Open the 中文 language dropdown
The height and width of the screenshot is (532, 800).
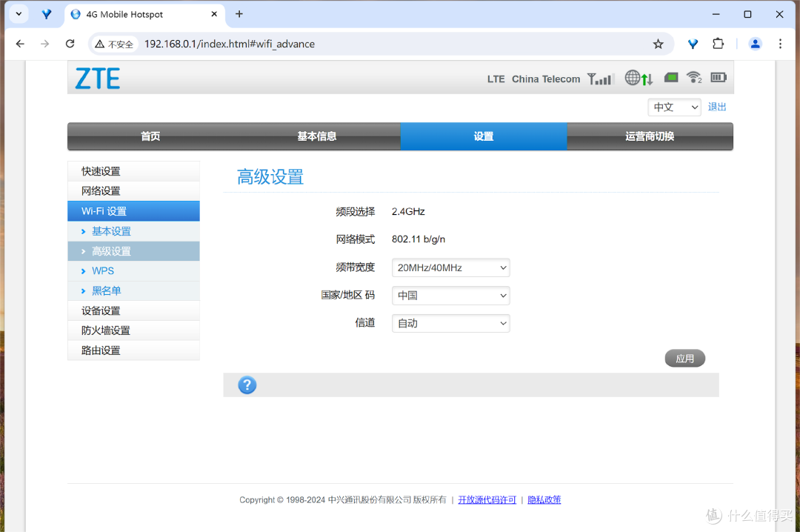point(675,107)
